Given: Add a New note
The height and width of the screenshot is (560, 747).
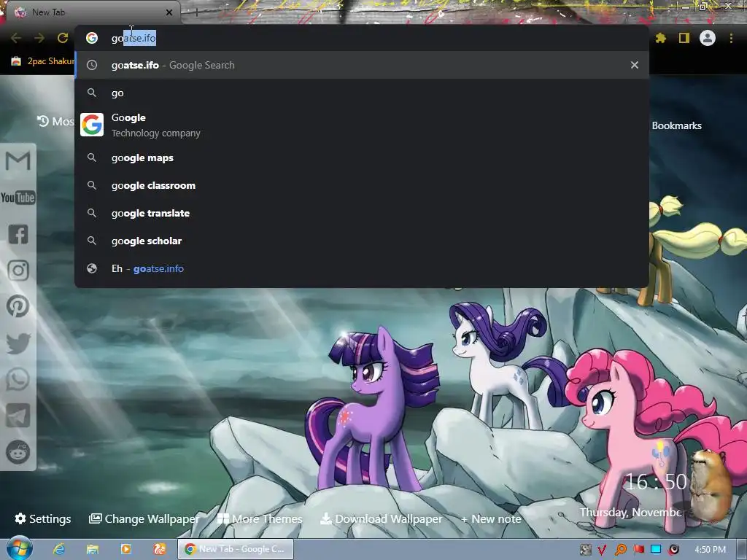Looking at the screenshot, I should point(491,519).
